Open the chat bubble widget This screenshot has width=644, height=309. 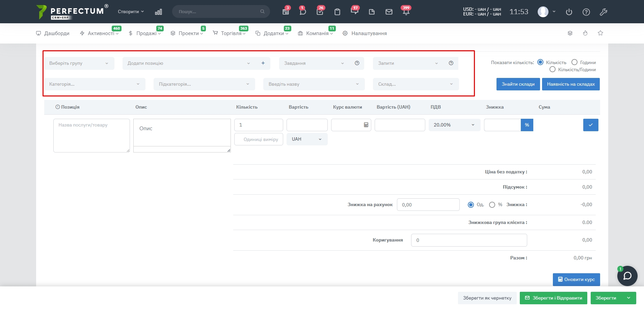click(627, 276)
